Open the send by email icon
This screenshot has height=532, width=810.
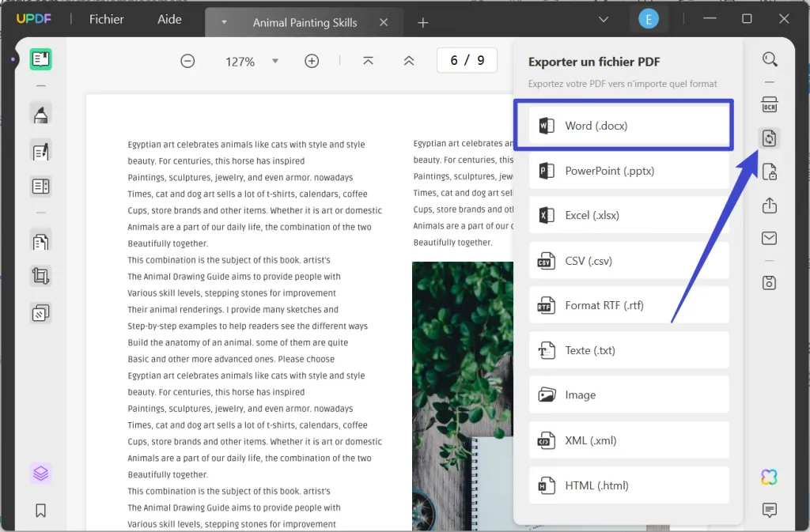tap(770, 238)
